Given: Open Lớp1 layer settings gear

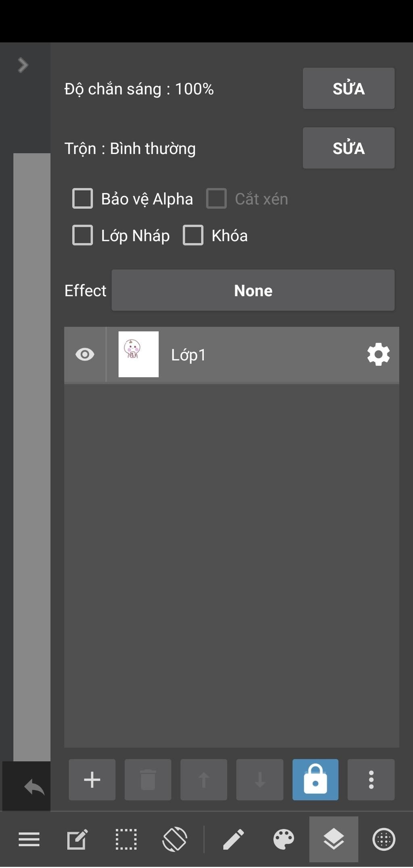Looking at the screenshot, I should point(378,355).
